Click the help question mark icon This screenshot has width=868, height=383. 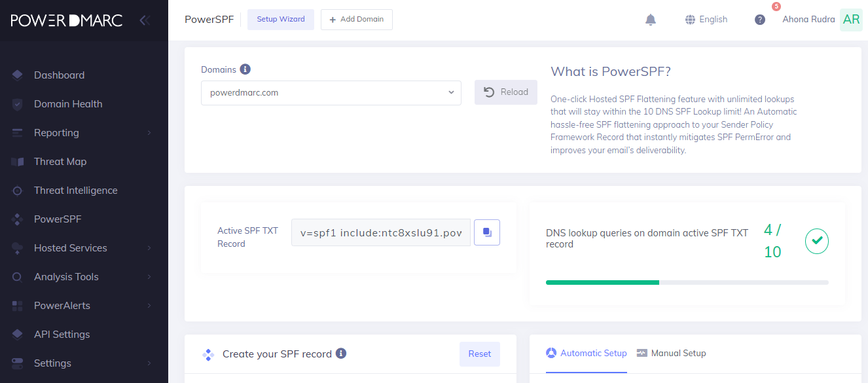pyautogui.click(x=759, y=20)
